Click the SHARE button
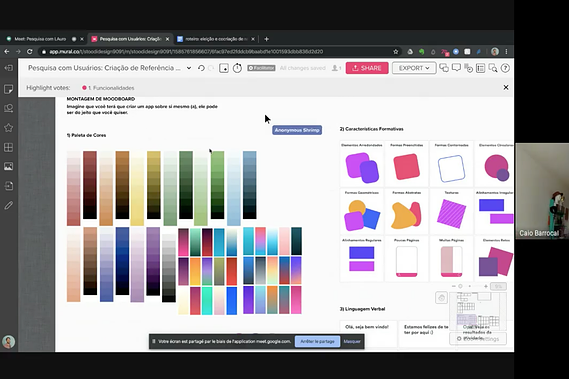Viewport: 569px width, 379px height. click(x=367, y=68)
